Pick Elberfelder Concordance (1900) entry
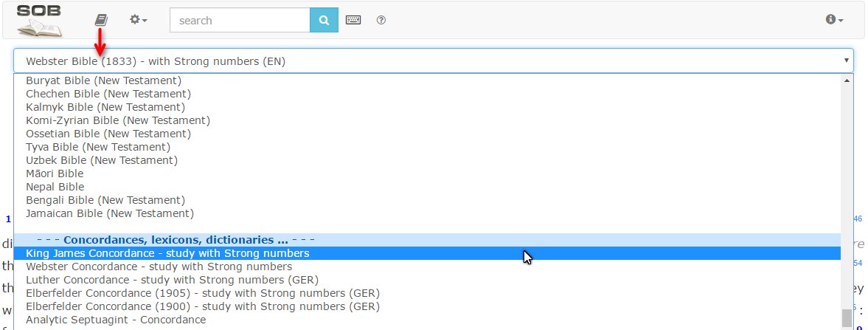This screenshot has height=330, width=868. pyautogui.click(x=202, y=306)
